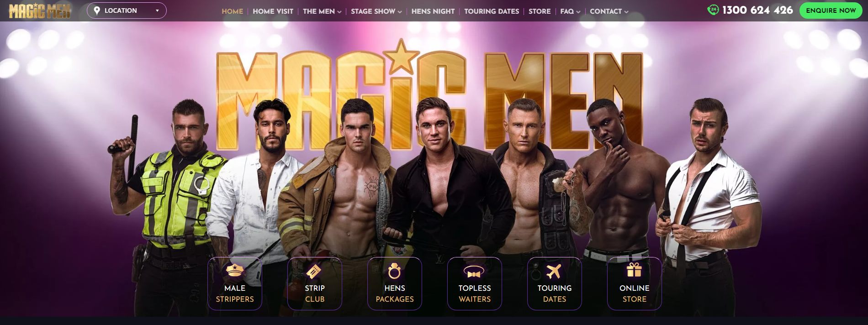Open the Store navigation link

click(x=540, y=11)
